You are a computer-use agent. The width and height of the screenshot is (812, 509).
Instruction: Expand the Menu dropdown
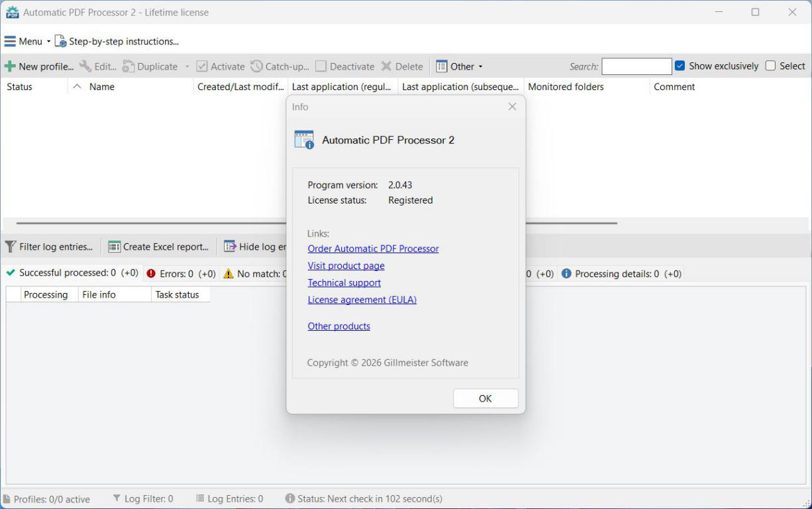pos(27,41)
